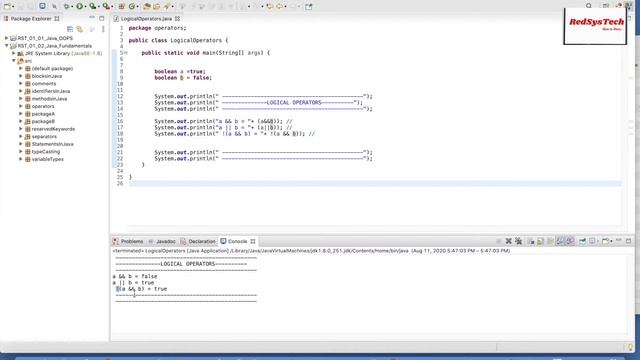
Task: Switch to the Javadoc tab
Action: pyautogui.click(x=162, y=241)
